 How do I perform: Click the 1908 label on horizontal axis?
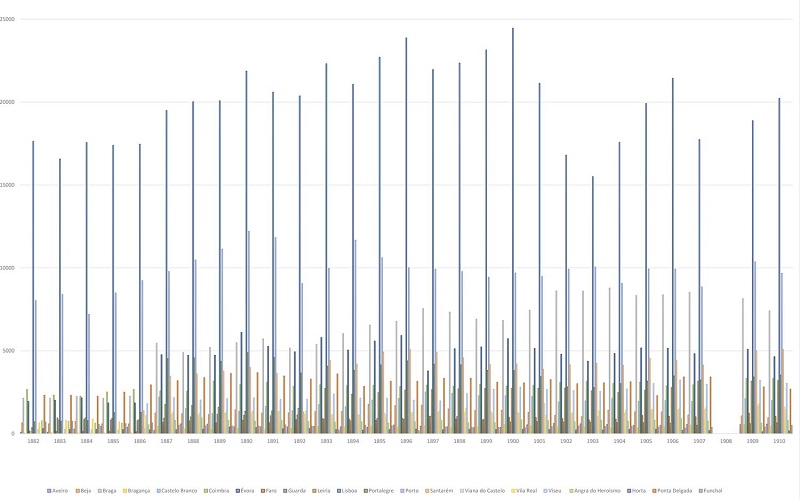[726, 440]
